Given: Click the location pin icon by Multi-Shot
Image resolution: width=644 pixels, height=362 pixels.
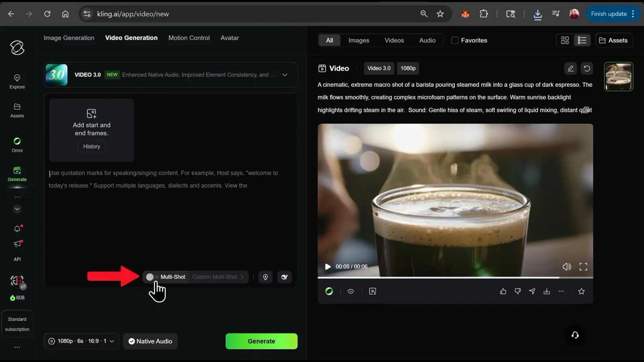Looking at the screenshot, I should 265,277.
